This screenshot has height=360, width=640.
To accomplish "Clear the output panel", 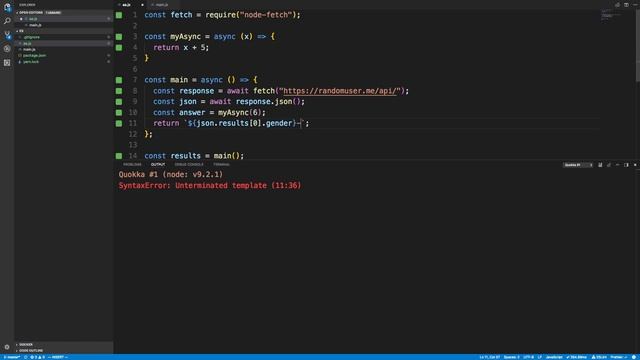I will coord(600,165).
